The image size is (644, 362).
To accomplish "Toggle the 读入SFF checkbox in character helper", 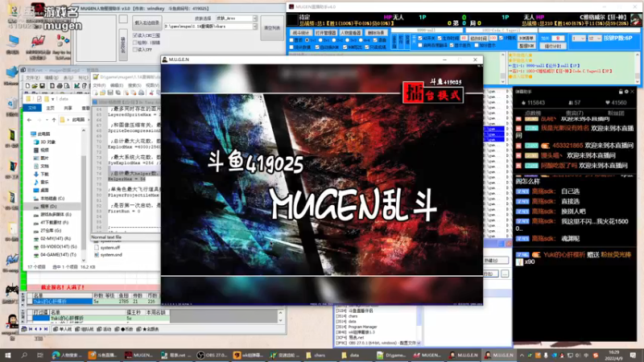I will 135,50.
